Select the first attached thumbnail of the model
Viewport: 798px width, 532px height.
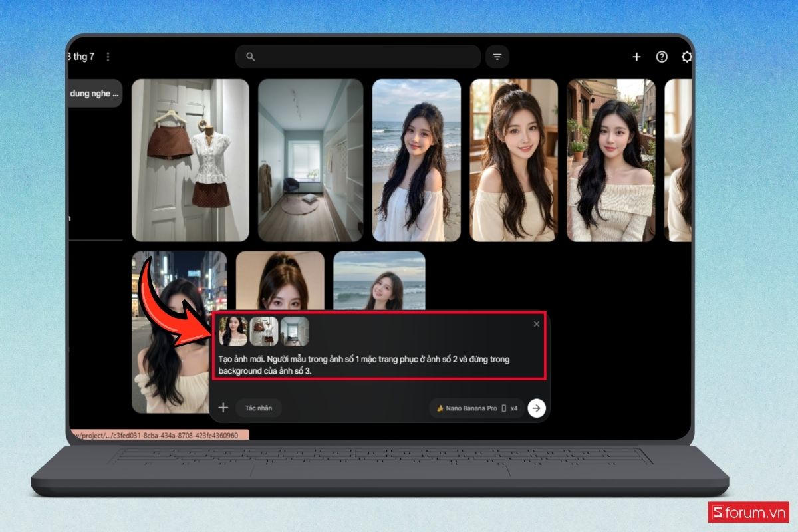pyautogui.click(x=233, y=331)
